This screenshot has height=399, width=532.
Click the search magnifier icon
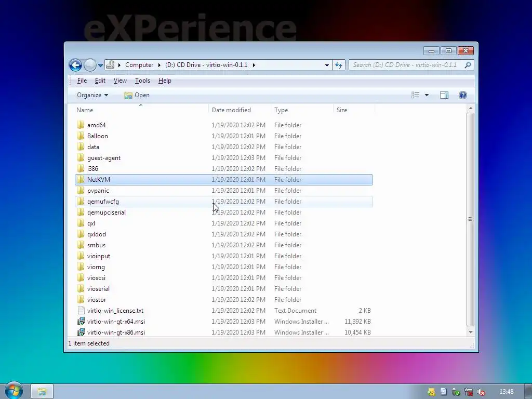coord(468,65)
